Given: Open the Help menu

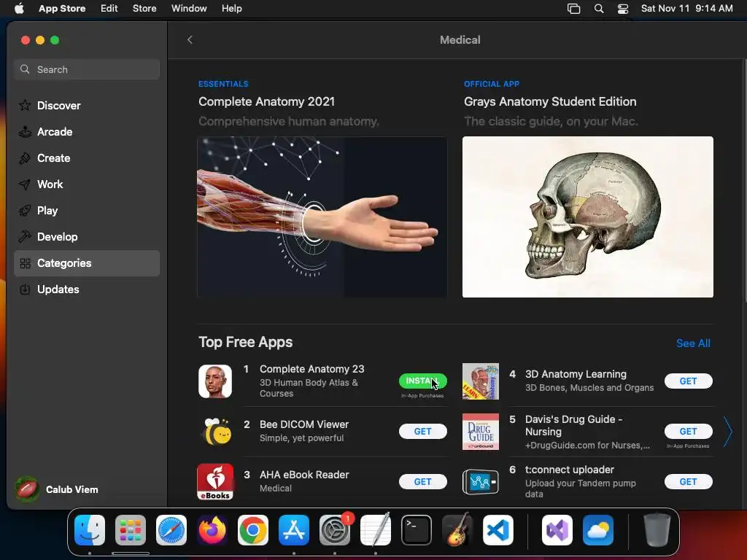Looking at the screenshot, I should (231, 9).
